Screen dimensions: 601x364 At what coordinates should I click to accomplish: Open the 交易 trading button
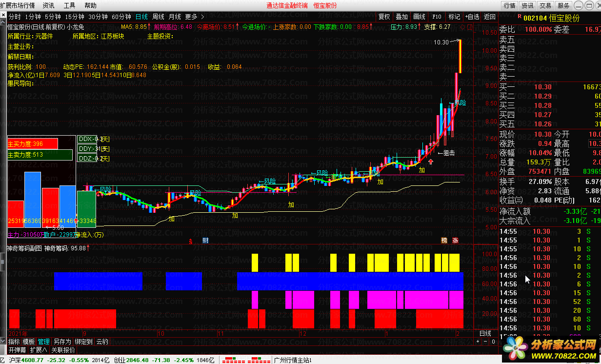click(545, 5)
